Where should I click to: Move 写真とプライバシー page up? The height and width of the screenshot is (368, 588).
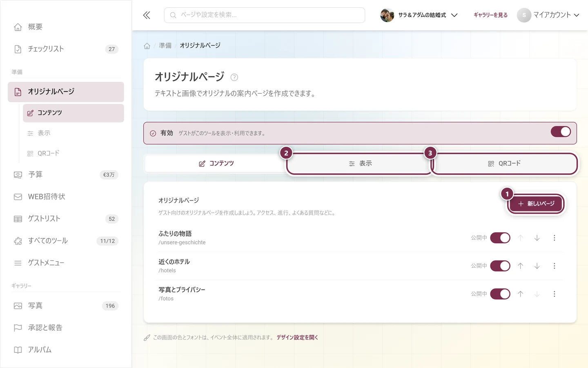click(520, 294)
